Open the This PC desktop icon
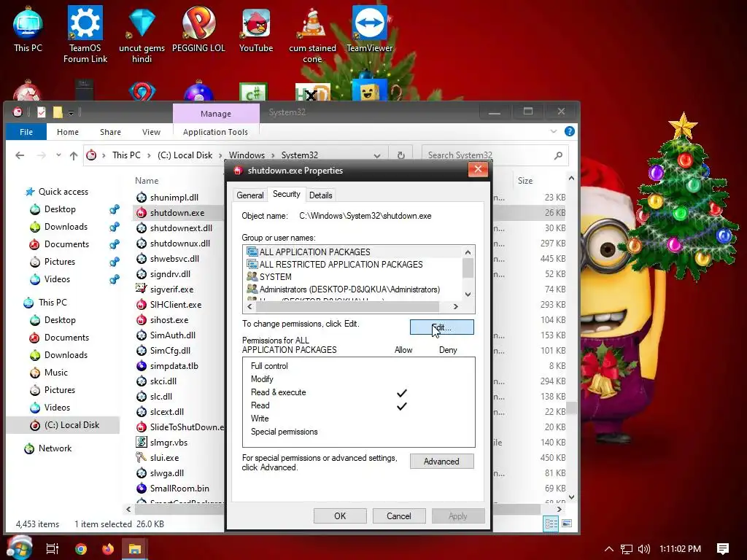Image resolution: width=747 pixels, height=560 pixels. [x=28, y=28]
